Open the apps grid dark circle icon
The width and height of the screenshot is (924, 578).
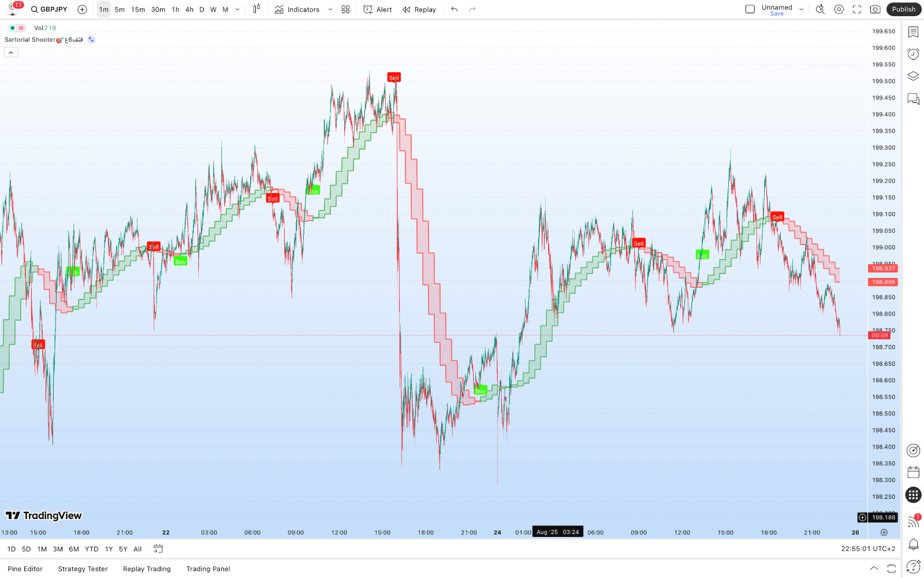click(913, 495)
